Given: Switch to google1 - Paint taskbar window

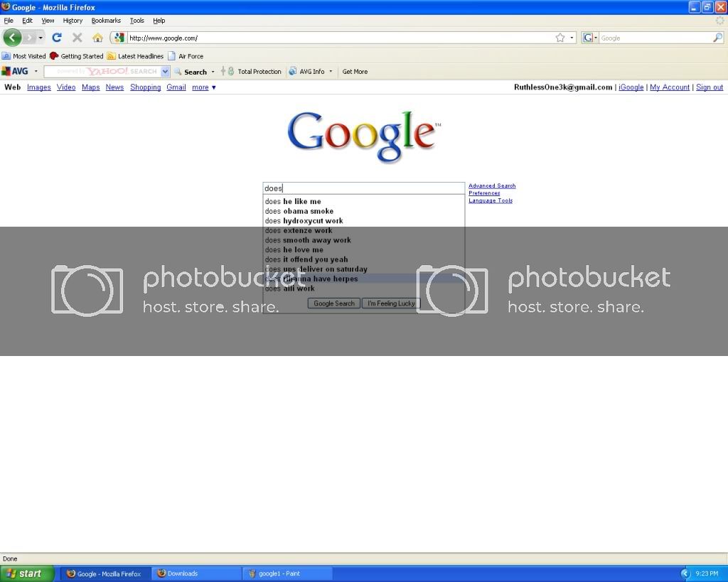Looking at the screenshot, I should [x=287, y=573].
